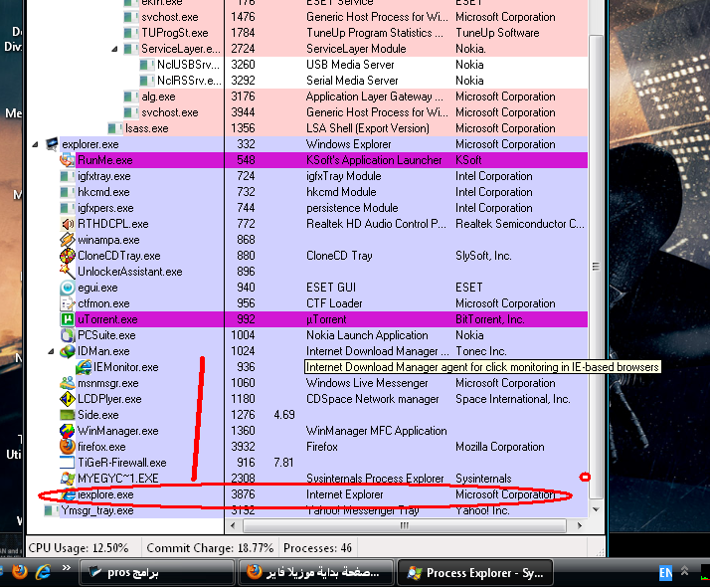Click the TiGeR-Firewall.exe icon
This screenshot has width=710, height=588.
(x=67, y=463)
